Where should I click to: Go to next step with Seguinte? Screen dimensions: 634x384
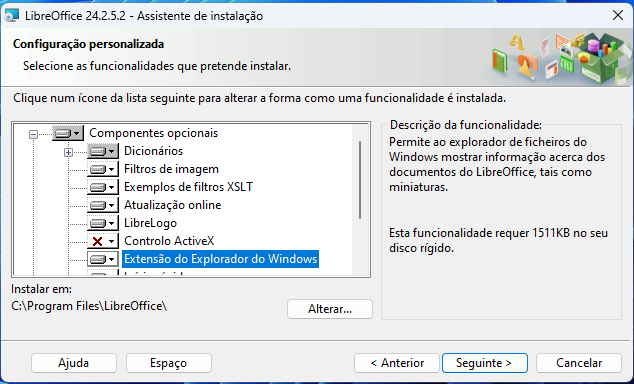coord(484,363)
